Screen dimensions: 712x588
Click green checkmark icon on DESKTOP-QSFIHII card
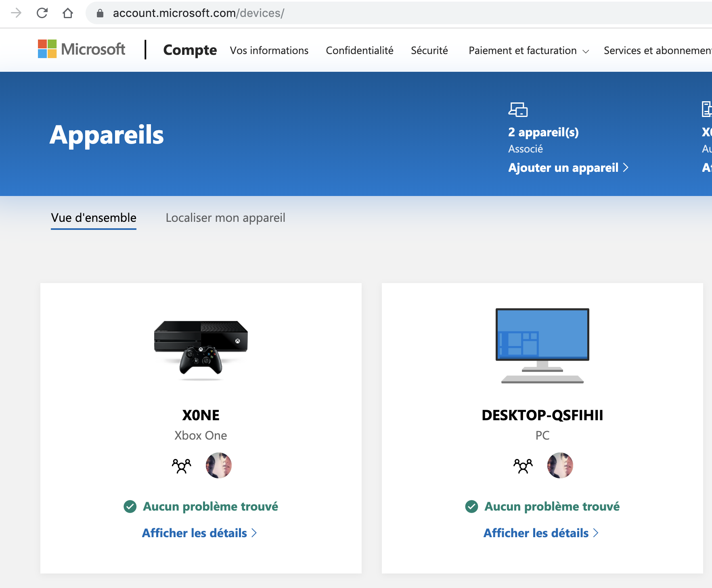[x=471, y=507]
